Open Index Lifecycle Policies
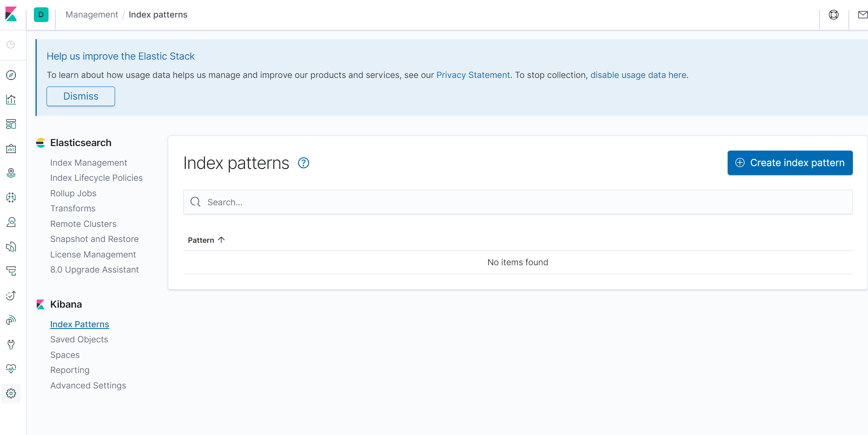 96,178
